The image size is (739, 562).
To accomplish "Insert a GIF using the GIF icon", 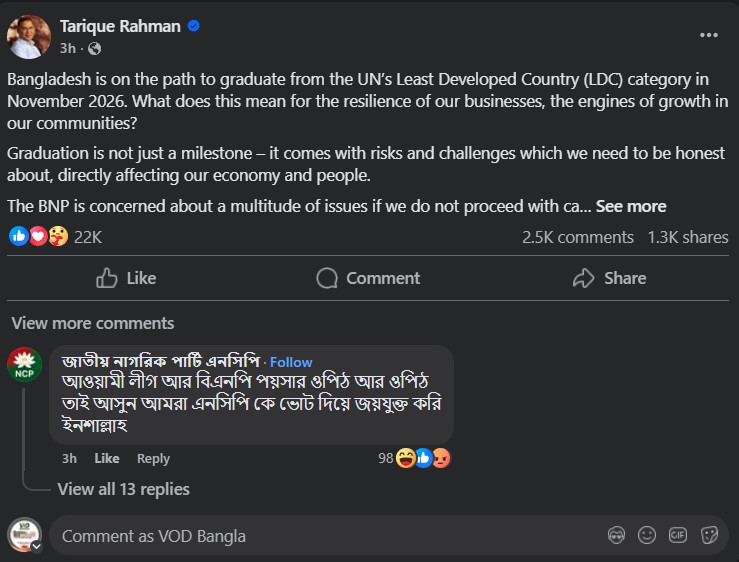I will coord(678,535).
